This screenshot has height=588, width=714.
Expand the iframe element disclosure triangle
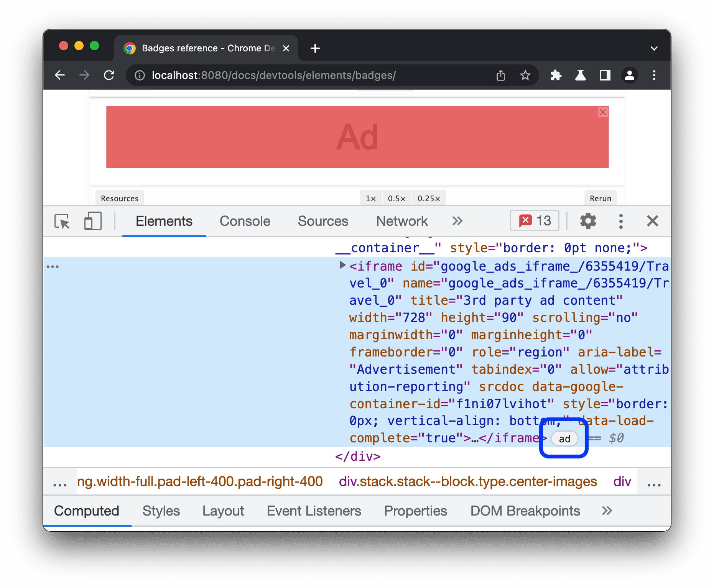click(x=342, y=265)
